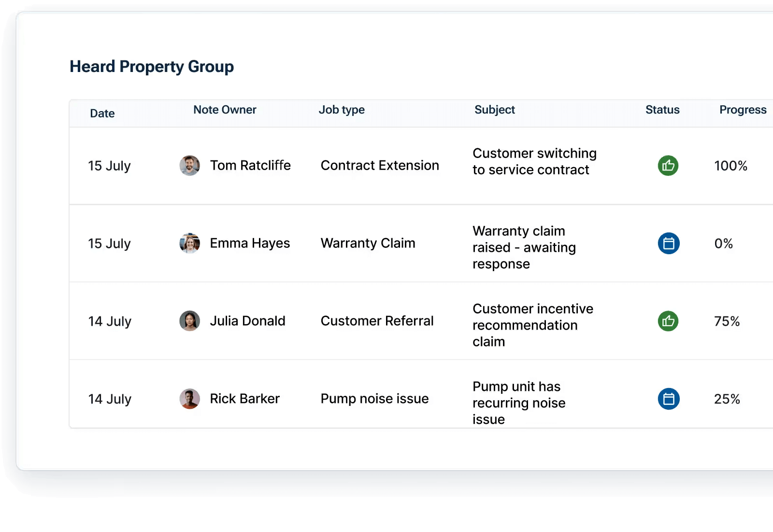Screen dimensions: 773x532
Task: Open subject Customer incentive recommendation claim
Action: pos(533,325)
